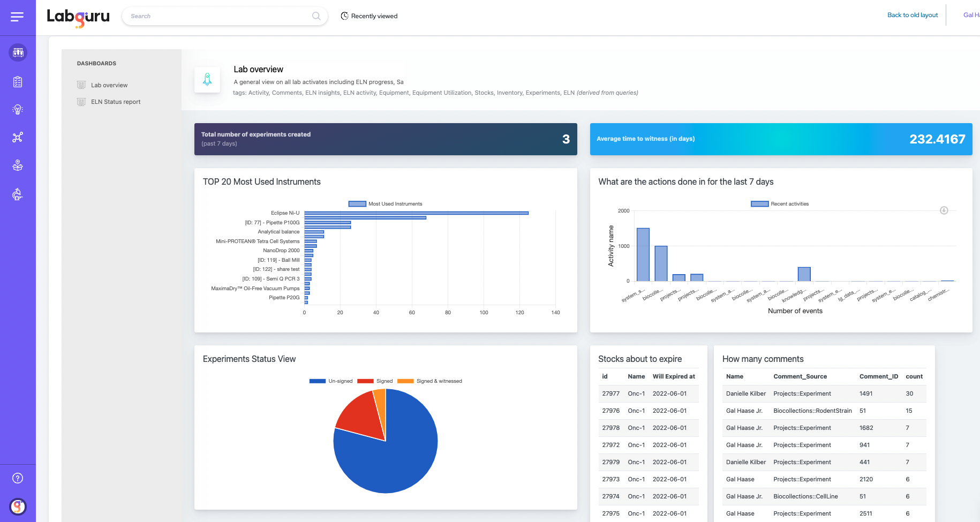The height and width of the screenshot is (522, 980).
Task: Click the Labguru logo at sidebar bottom
Action: click(x=18, y=506)
